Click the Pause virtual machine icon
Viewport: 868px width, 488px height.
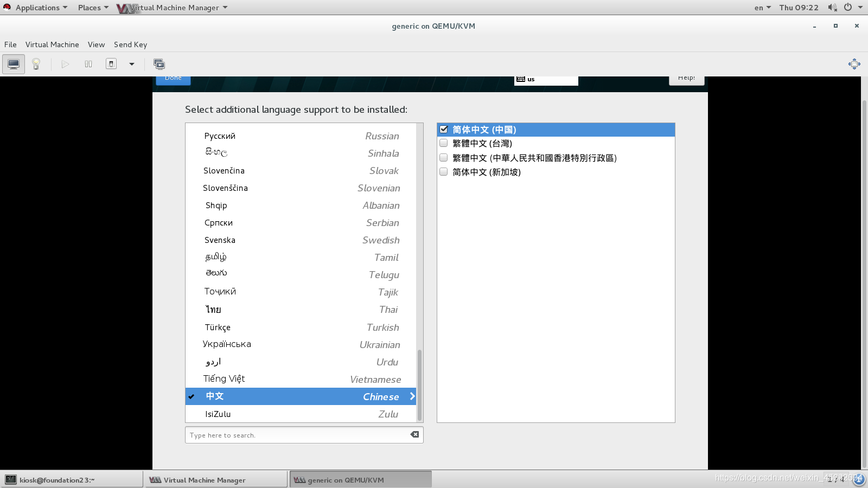87,64
